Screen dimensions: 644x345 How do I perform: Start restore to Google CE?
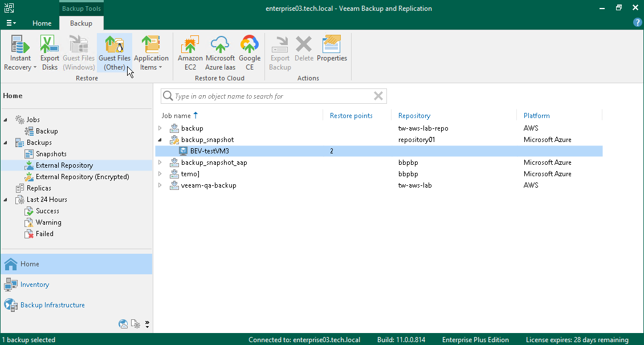[x=250, y=54]
